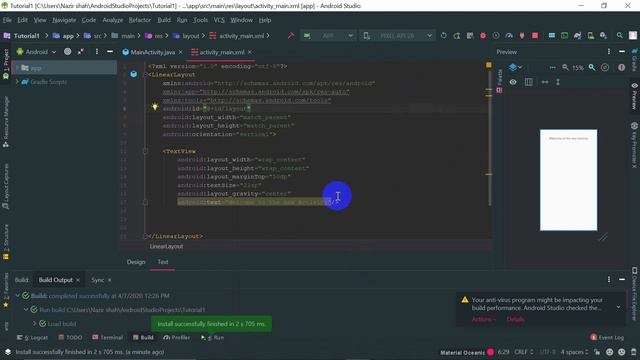Click the Make Project hammer icon

tap(291, 36)
